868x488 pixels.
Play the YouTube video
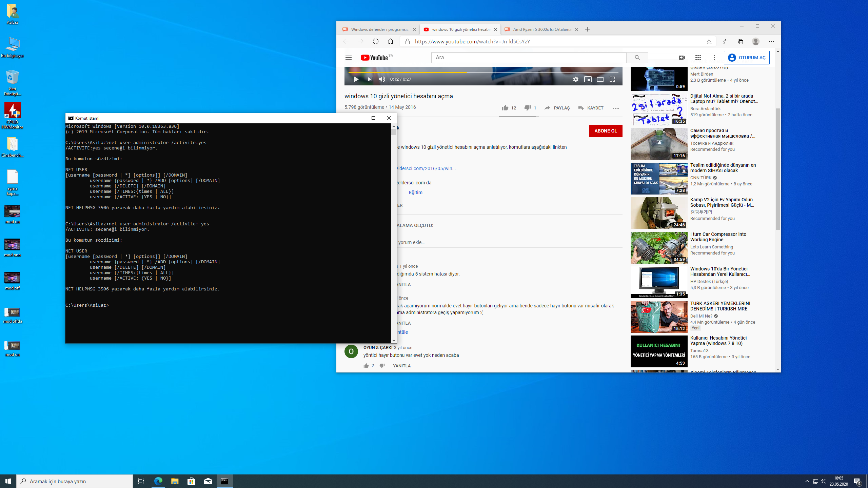356,79
